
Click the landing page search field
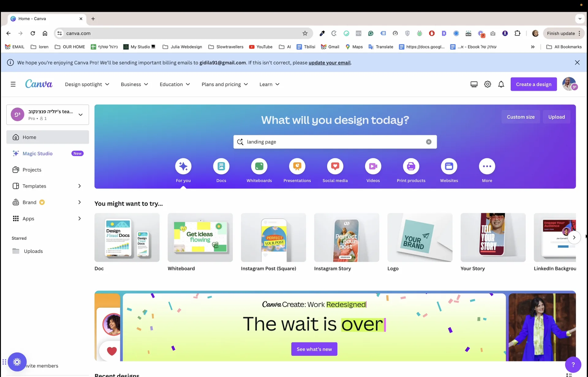coord(335,142)
